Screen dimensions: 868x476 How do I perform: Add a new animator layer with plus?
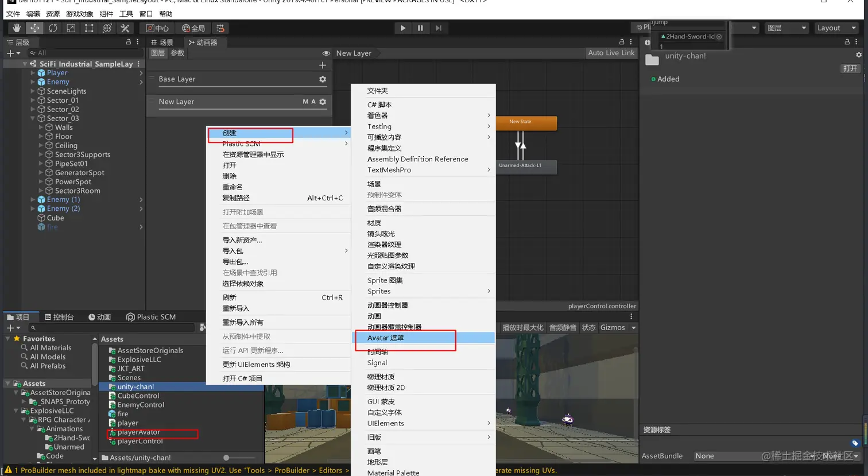pos(323,65)
